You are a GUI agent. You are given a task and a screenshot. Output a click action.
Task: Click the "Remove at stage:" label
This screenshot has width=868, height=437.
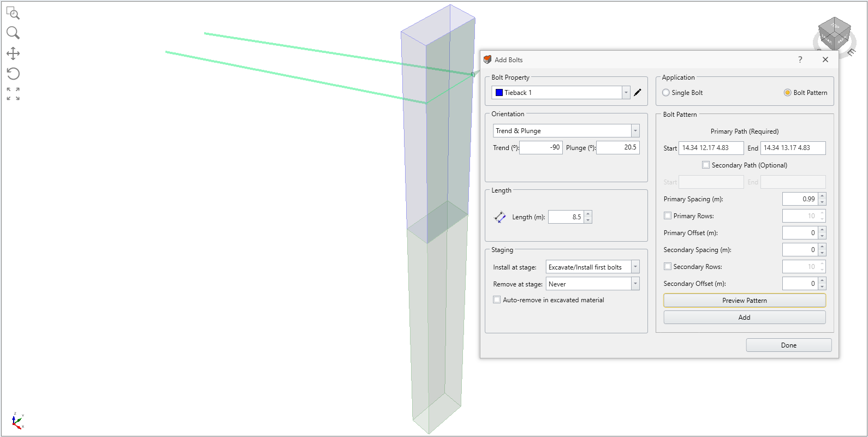pyautogui.click(x=518, y=284)
